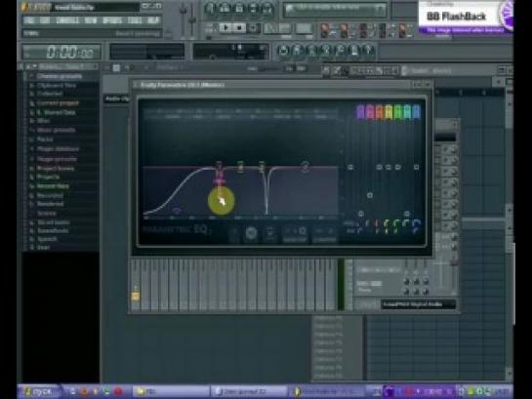Select Recorded folder in browser
532x399 pixels.
[x=50, y=196]
